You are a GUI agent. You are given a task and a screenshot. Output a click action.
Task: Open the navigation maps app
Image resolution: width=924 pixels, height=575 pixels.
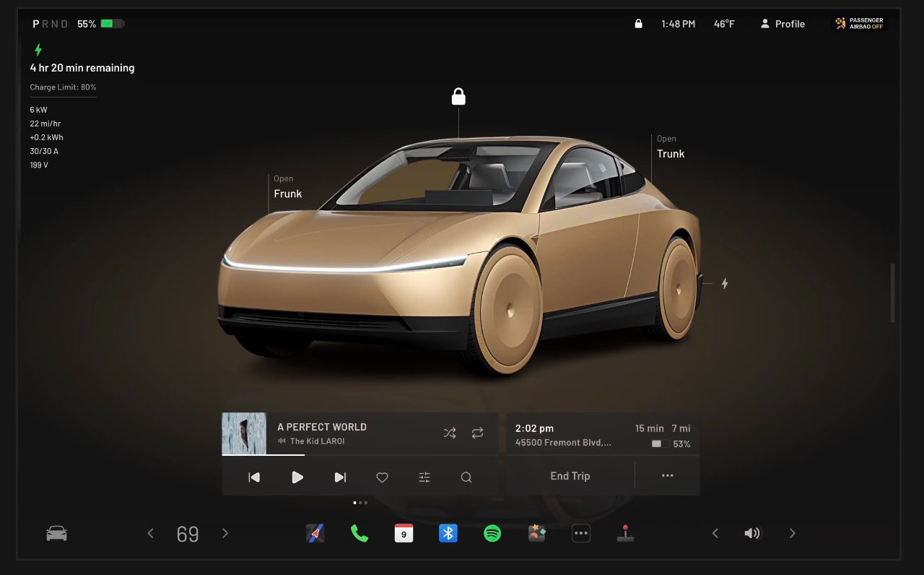(x=315, y=534)
